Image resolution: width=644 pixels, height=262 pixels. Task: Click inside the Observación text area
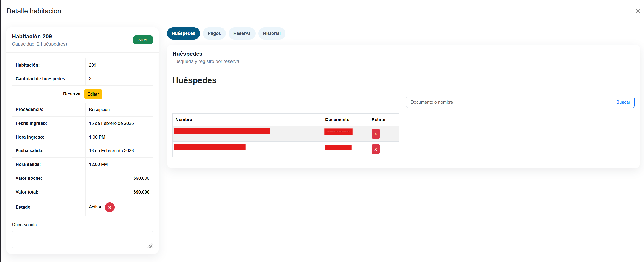tap(82, 239)
